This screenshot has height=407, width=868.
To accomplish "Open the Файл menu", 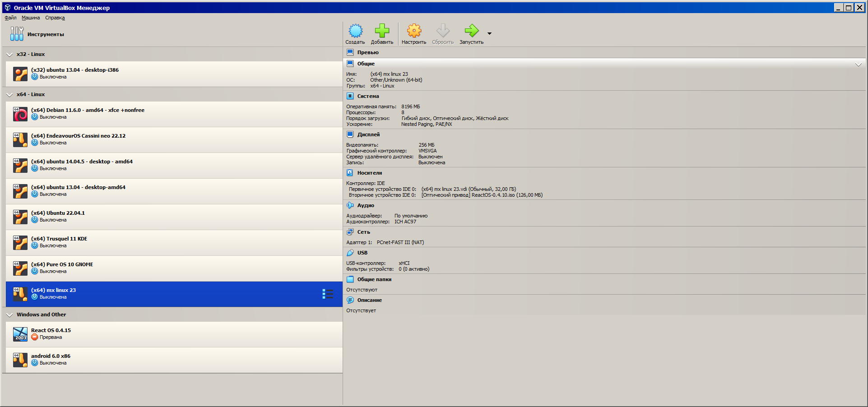I will click(x=10, y=18).
